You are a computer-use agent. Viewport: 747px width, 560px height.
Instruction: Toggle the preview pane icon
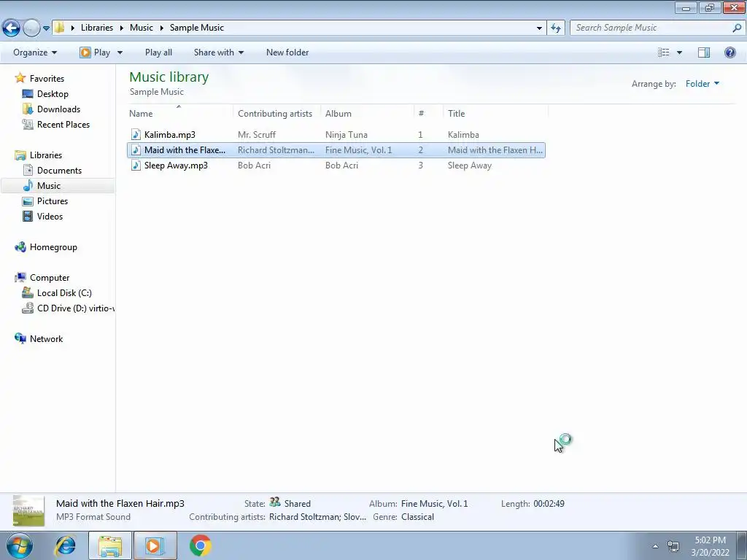pos(704,52)
